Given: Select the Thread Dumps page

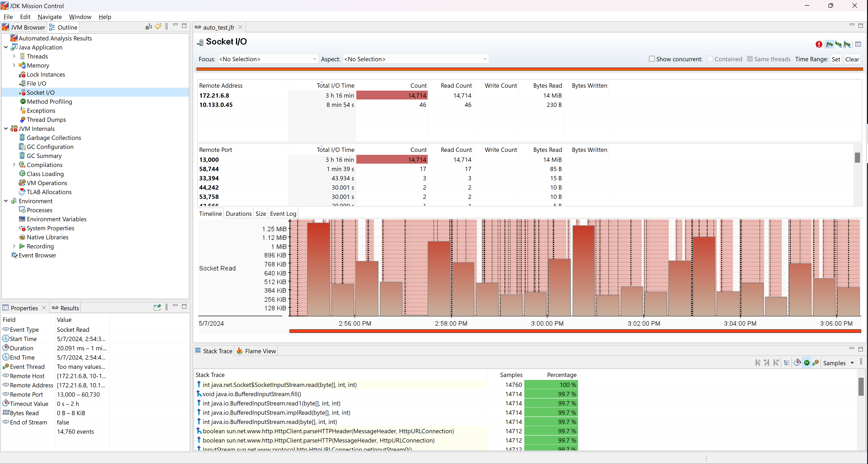Looking at the screenshot, I should [46, 120].
